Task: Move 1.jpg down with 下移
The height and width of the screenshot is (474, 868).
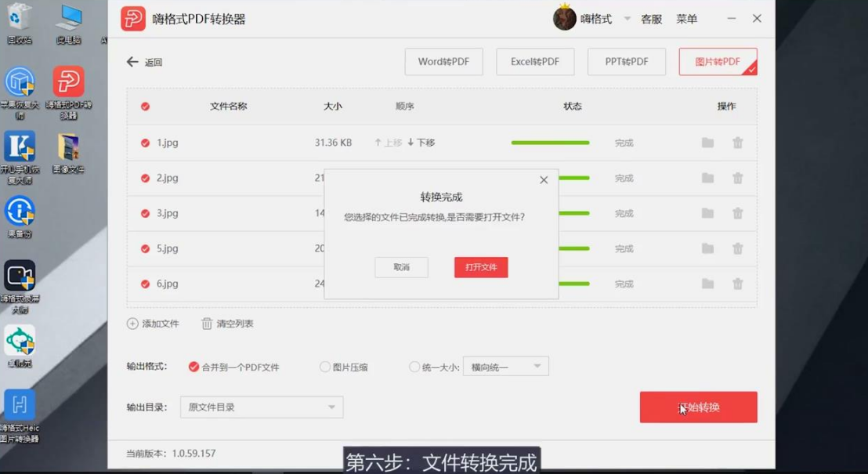Action: (x=421, y=143)
